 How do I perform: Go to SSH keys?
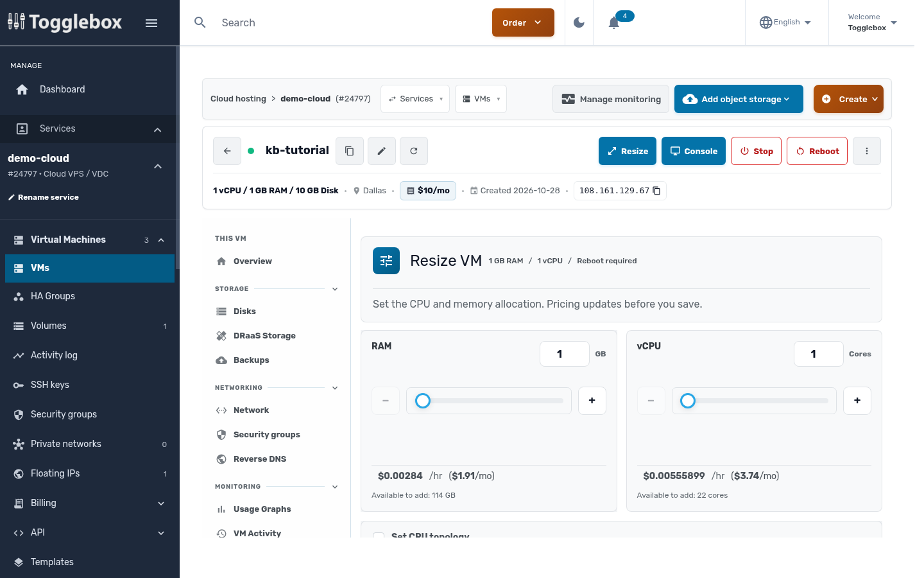point(90,385)
